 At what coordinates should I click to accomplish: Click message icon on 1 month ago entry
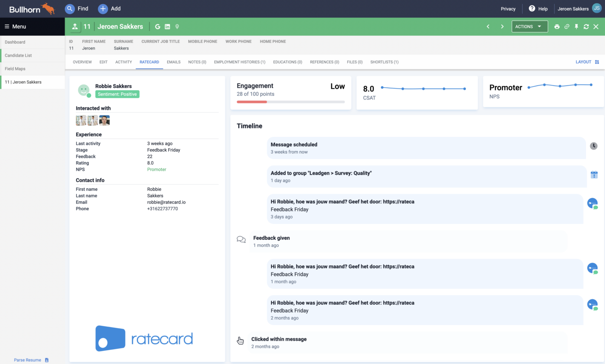point(592,268)
